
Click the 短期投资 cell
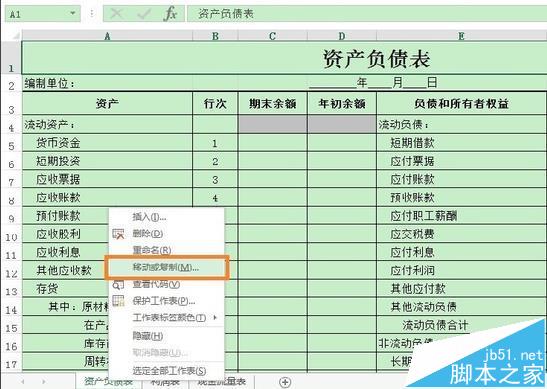point(107,161)
